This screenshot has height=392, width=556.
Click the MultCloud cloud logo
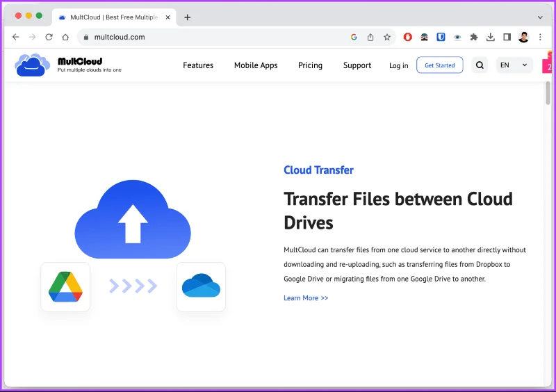coord(32,65)
